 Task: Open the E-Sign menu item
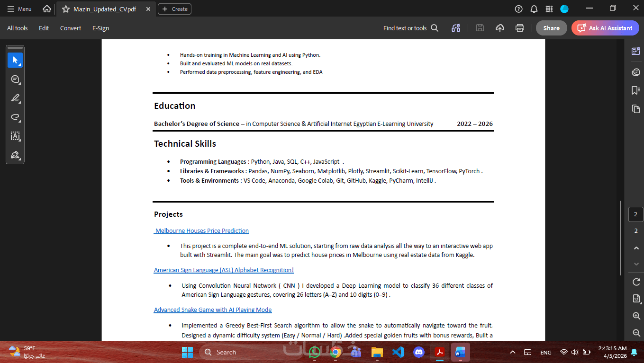point(101,28)
